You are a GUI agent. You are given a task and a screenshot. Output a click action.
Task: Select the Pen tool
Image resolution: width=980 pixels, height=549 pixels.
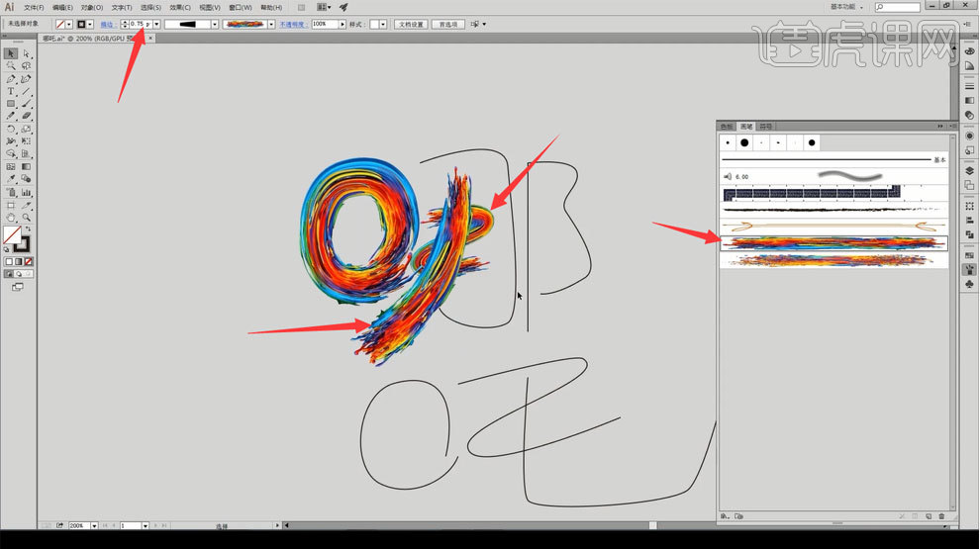[11, 79]
